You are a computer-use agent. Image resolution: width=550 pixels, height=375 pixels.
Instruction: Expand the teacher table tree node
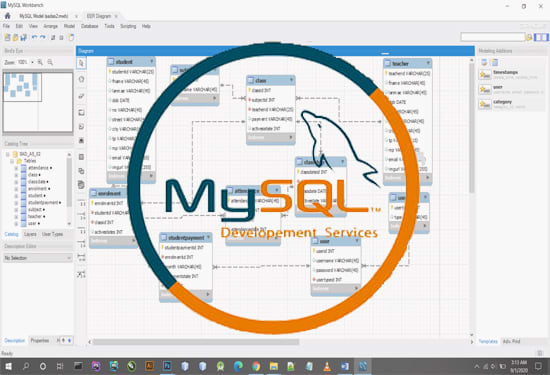[x=16, y=216]
